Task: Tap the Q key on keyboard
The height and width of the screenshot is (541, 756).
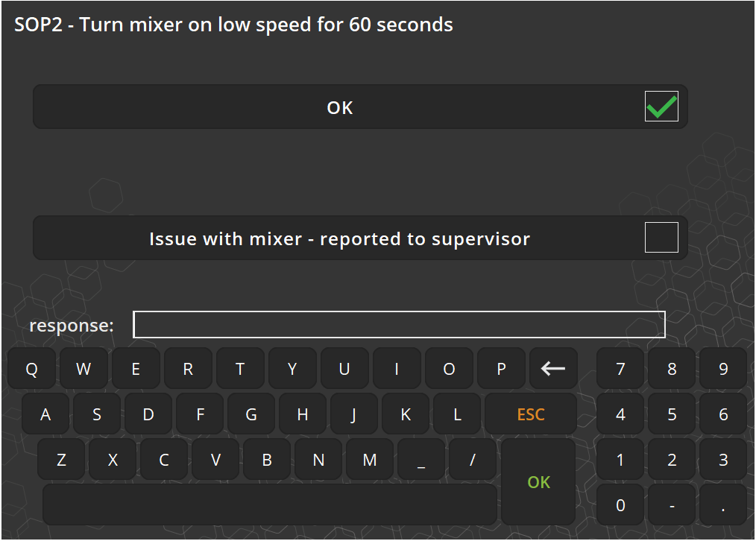Action: 31,369
